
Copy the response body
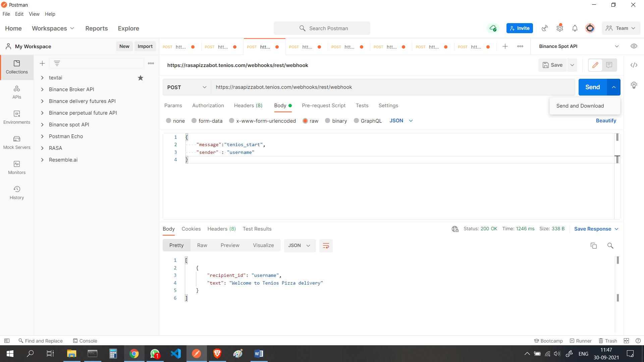[x=594, y=246]
